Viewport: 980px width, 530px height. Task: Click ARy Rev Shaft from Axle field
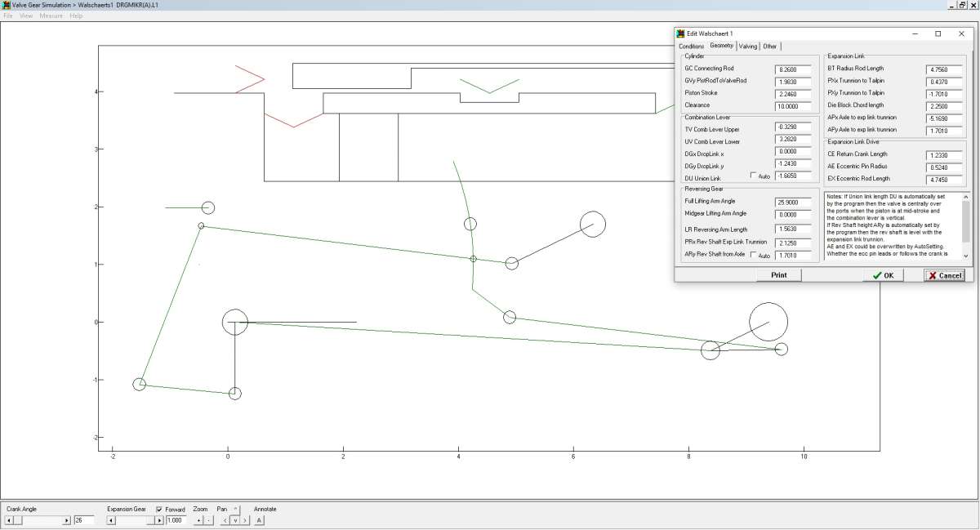793,256
